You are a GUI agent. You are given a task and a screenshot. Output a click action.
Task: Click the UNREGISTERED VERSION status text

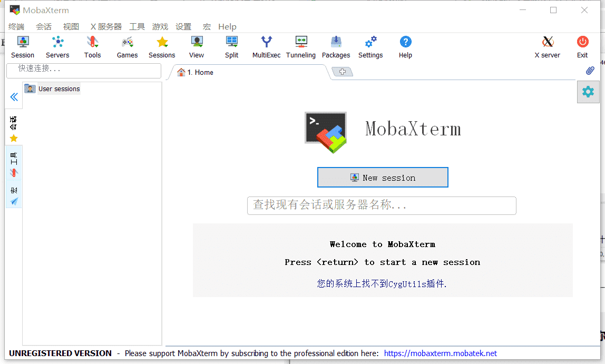60,353
